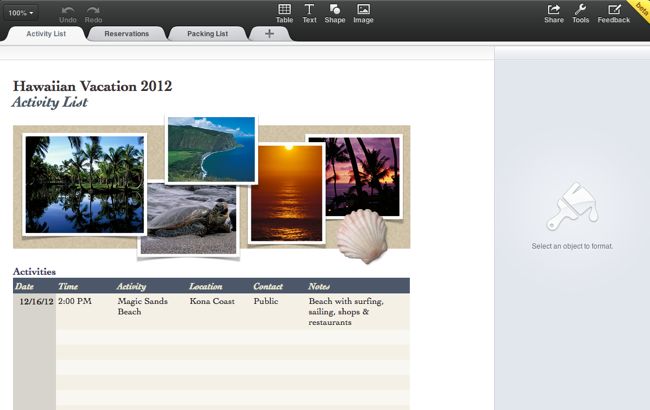This screenshot has height=410, width=650.
Task: Click the Location column header
Action: coord(205,287)
